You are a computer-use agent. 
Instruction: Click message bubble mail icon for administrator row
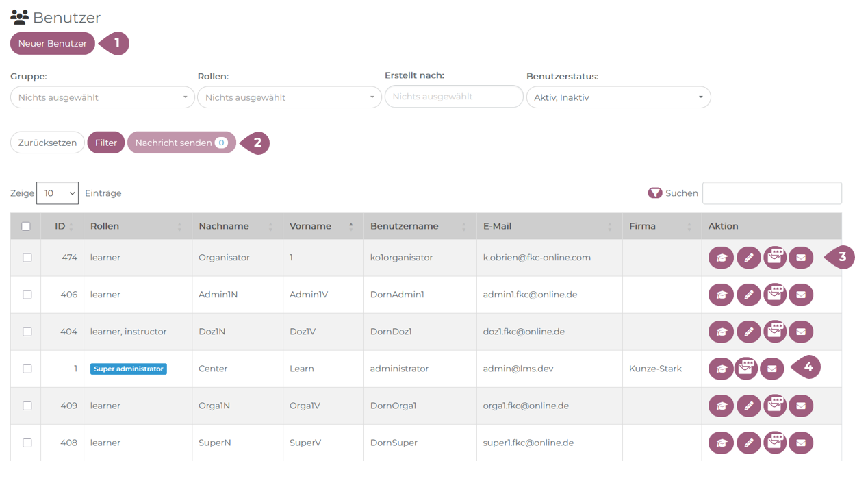click(746, 368)
